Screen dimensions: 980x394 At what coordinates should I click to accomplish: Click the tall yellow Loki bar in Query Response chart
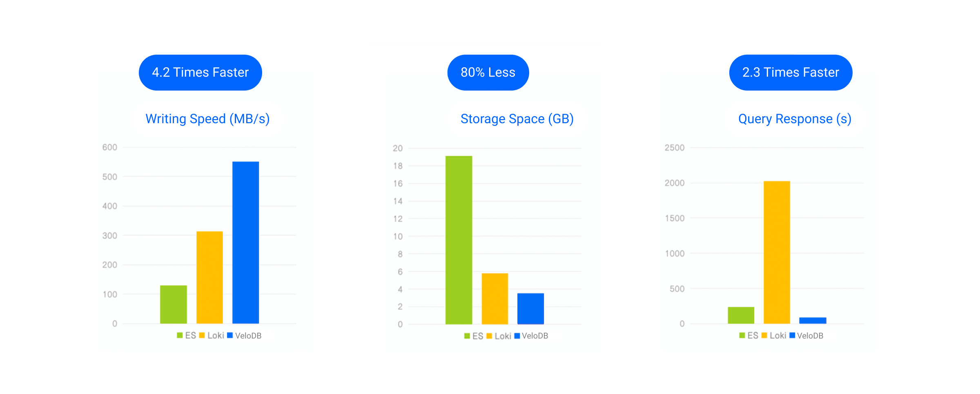click(777, 252)
